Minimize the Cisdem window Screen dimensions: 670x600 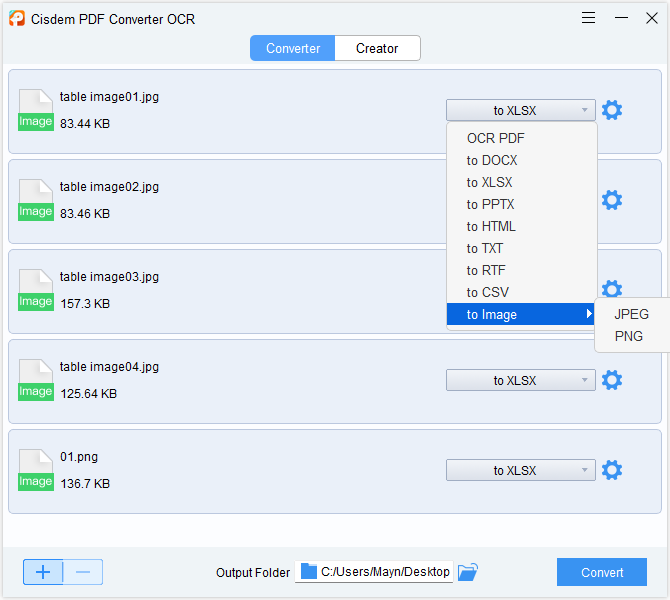coord(621,18)
